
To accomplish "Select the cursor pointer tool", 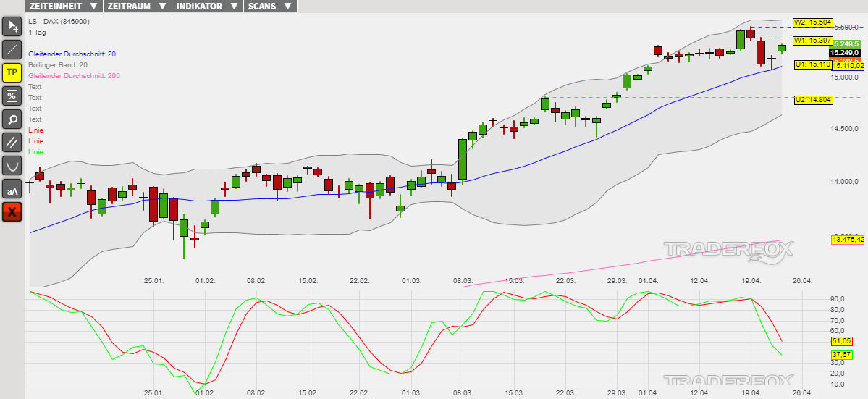I will point(12,28).
